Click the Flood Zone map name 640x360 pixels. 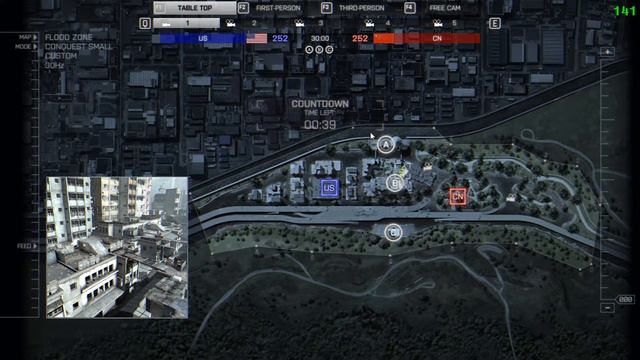[x=69, y=37]
